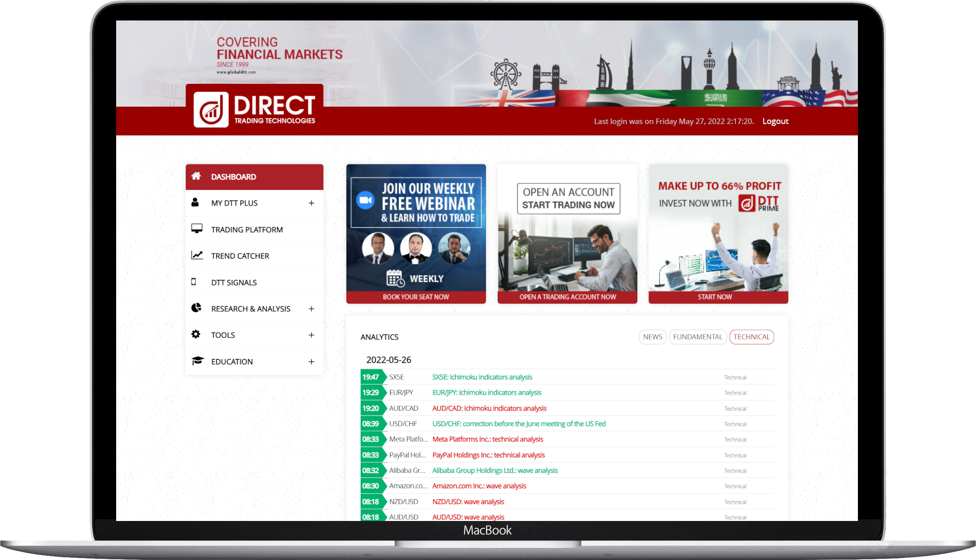976x560 pixels.
Task: Open the DTT Signals menu item
Action: click(x=254, y=282)
